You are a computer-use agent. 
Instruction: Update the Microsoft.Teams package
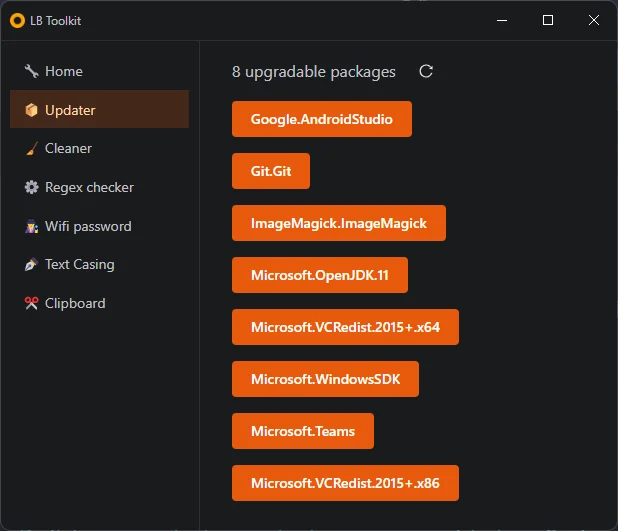[x=303, y=431]
